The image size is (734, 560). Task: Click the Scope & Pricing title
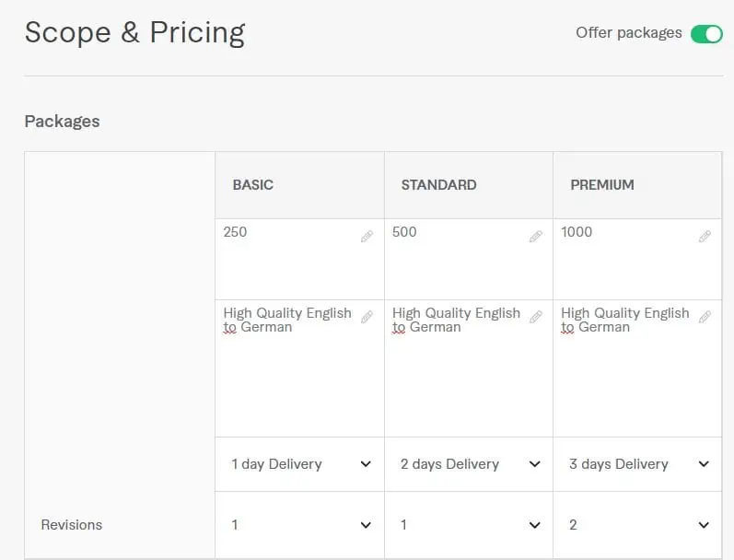134,33
